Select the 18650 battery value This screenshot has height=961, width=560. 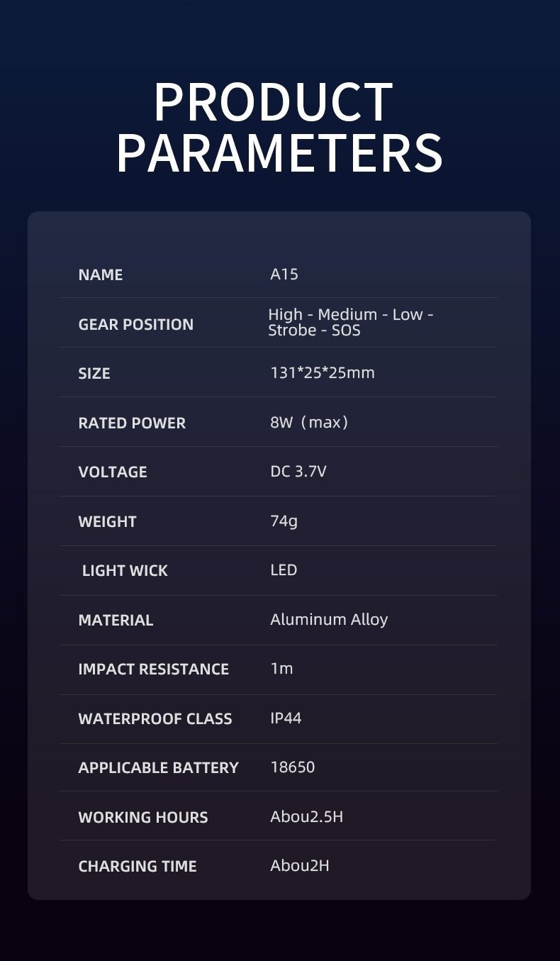click(293, 767)
